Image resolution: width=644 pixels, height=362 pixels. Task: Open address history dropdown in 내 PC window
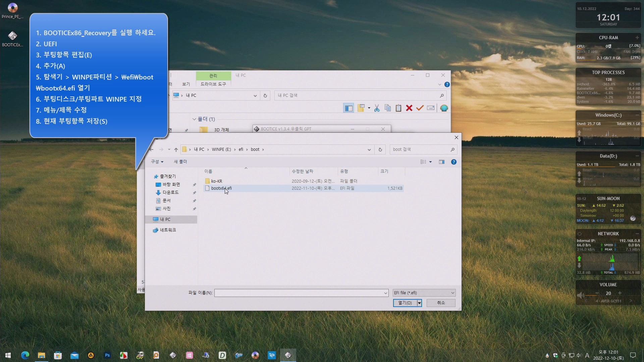pyautogui.click(x=255, y=96)
